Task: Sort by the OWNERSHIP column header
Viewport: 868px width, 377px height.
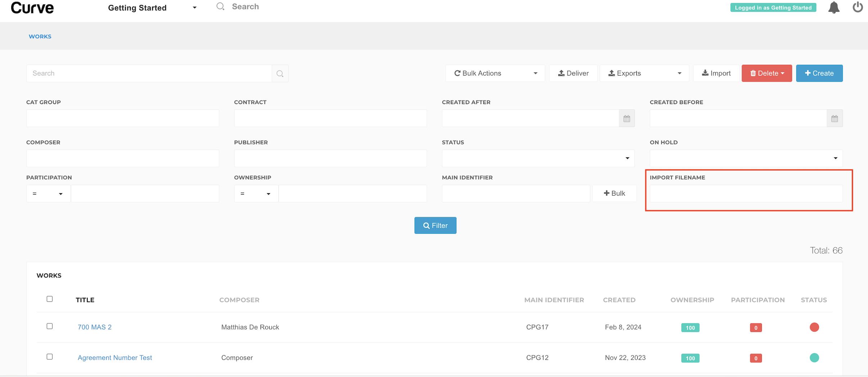Action: (692, 300)
